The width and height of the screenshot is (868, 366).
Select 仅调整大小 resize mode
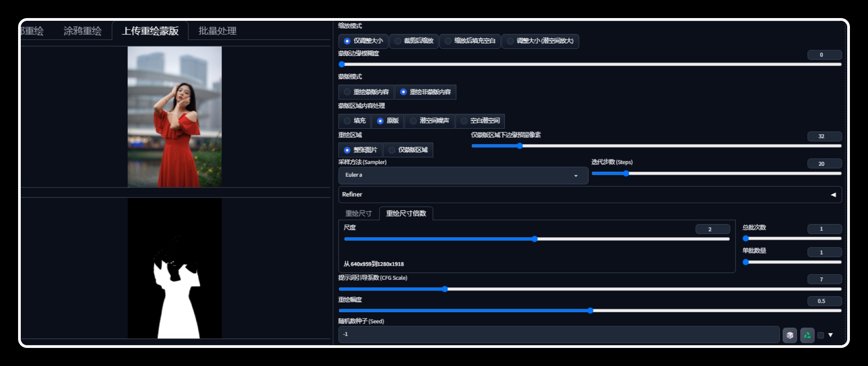pos(363,41)
